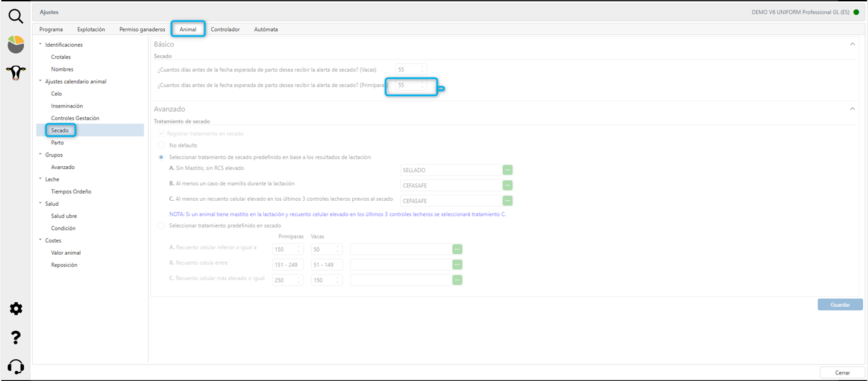Viewport: 868px width, 381px height.
Task: Click the question mark help icon
Action: 16,338
